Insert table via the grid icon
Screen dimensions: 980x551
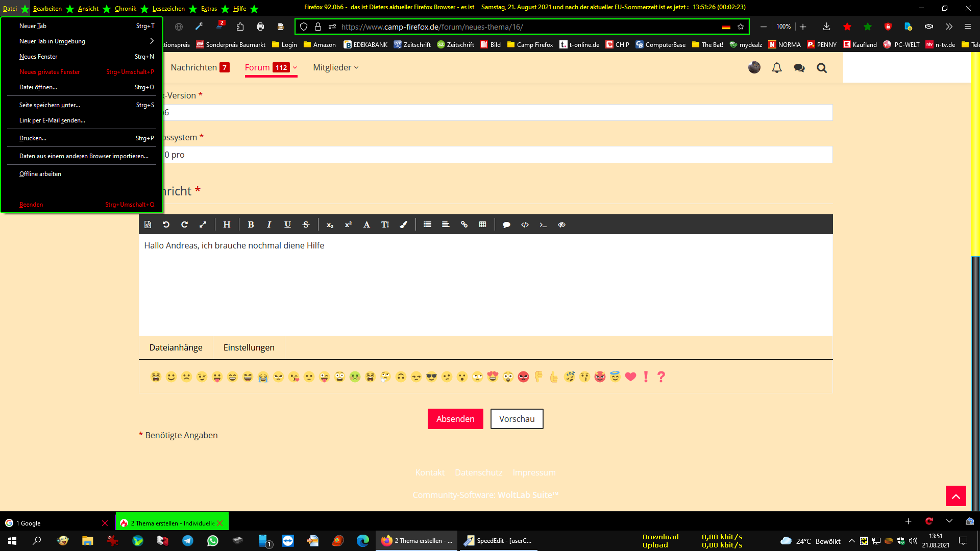482,224
